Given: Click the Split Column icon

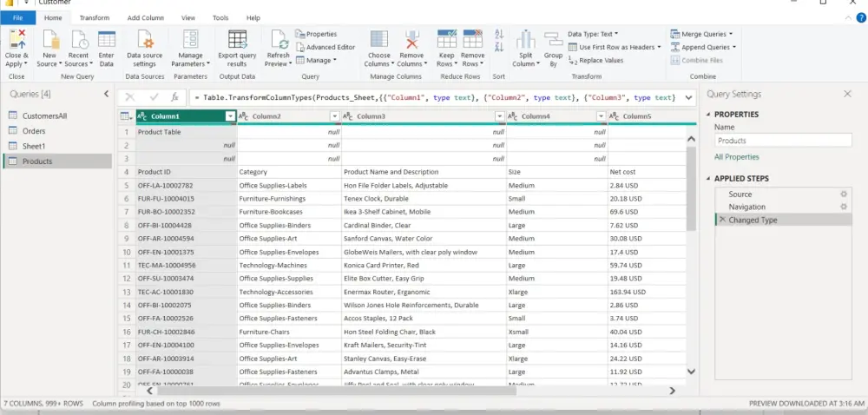Looking at the screenshot, I should [x=526, y=41].
